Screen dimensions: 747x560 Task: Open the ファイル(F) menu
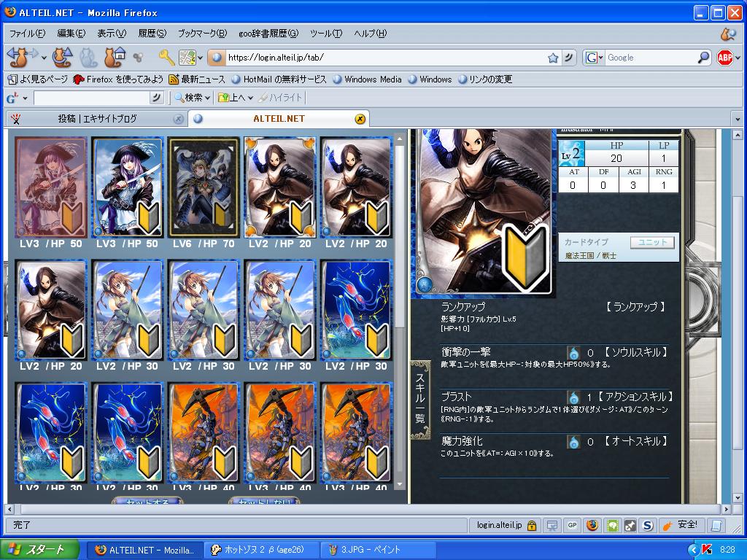click(28, 34)
